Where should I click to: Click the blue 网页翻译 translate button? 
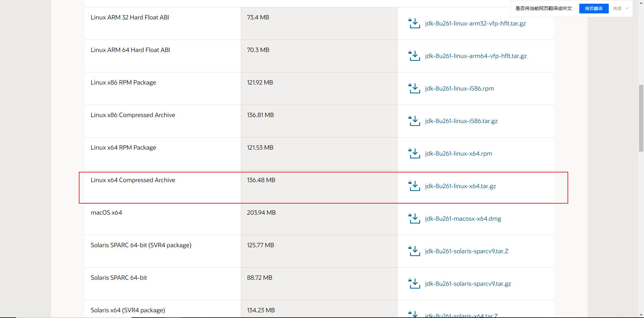point(594,8)
